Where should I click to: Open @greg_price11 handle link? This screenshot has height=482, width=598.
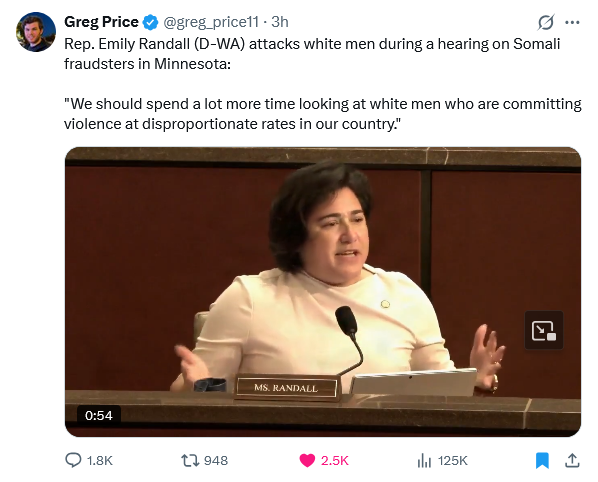211,22
